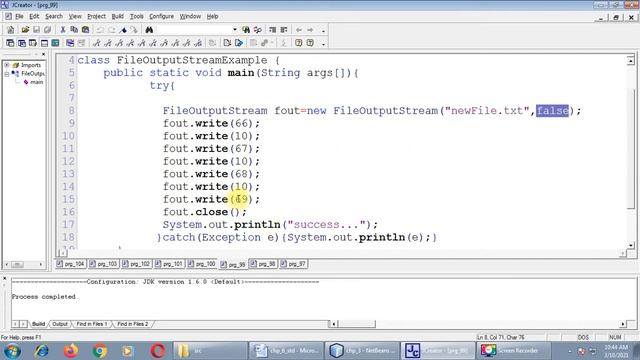640x360 pixels.
Task: Close the build output panel
Action: pos(4,279)
